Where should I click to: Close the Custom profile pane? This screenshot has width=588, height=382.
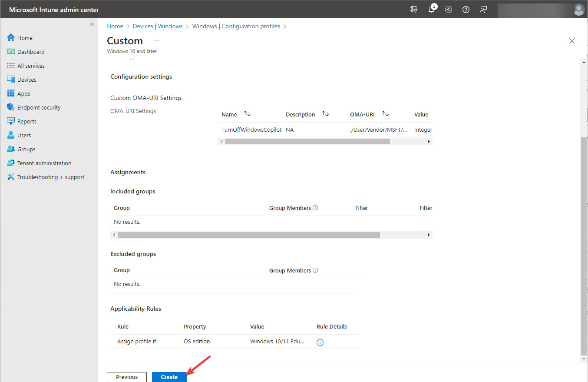click(x=571, y=41)
